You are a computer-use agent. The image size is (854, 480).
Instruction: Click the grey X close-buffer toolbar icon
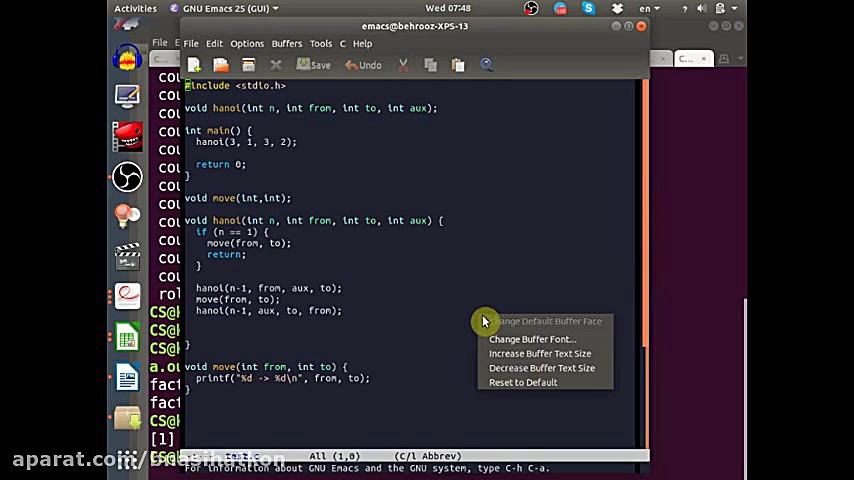click(x=276, y=65)
